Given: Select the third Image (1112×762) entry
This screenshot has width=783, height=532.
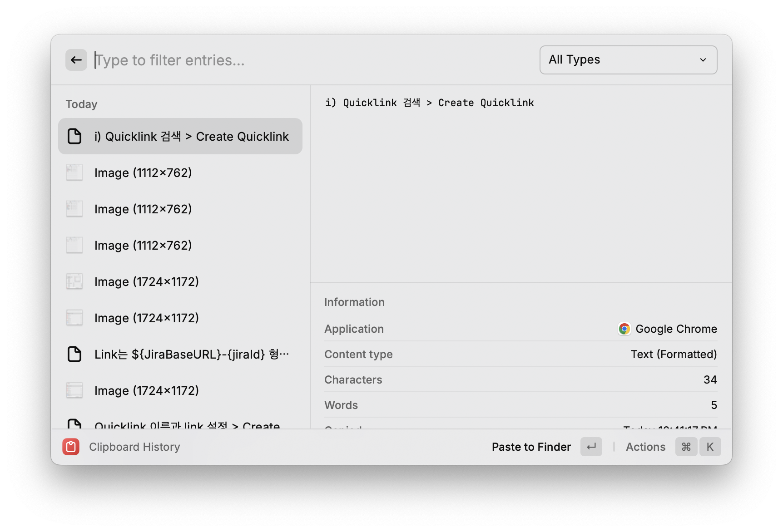Looking at the screenshot, I should click(180, 245).
